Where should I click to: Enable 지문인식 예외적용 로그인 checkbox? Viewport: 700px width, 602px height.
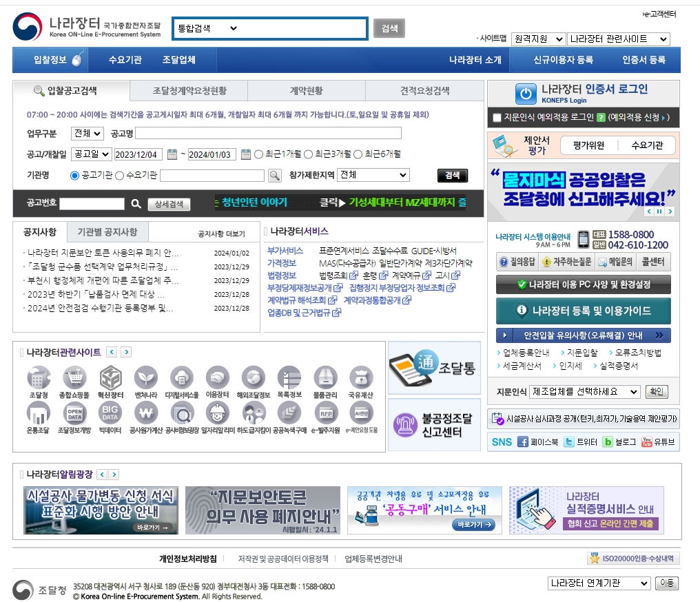(497, 118)
